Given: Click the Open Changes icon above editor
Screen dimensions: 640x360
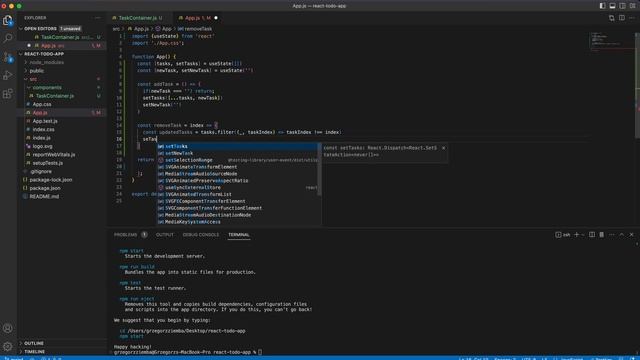Looking at the screenshot, I should [x=611, y=18].
